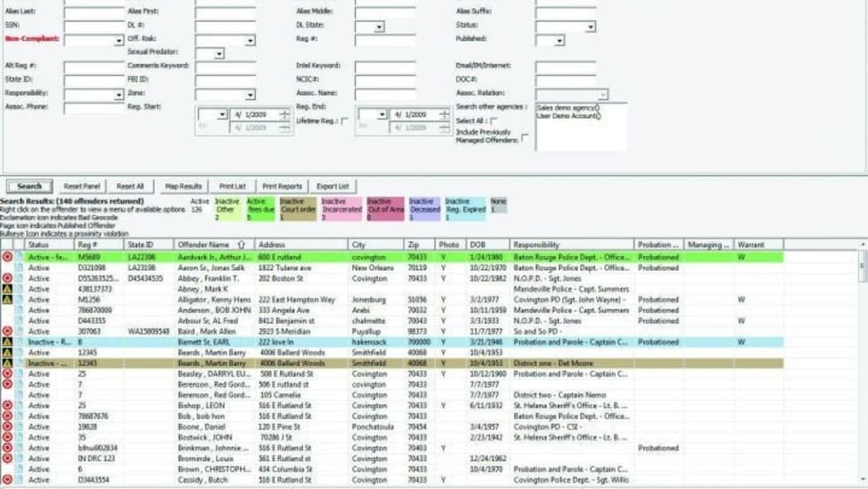Expand the Status dropdown list
The width and height of the screenshot is (868, 489).
click(x=590, y=27)
